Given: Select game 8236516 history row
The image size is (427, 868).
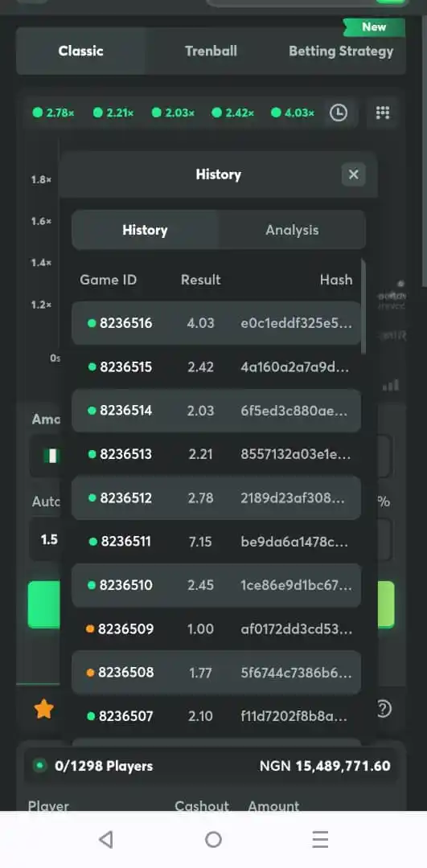Looking at the screenshot, I should click(x=216, y=323).
